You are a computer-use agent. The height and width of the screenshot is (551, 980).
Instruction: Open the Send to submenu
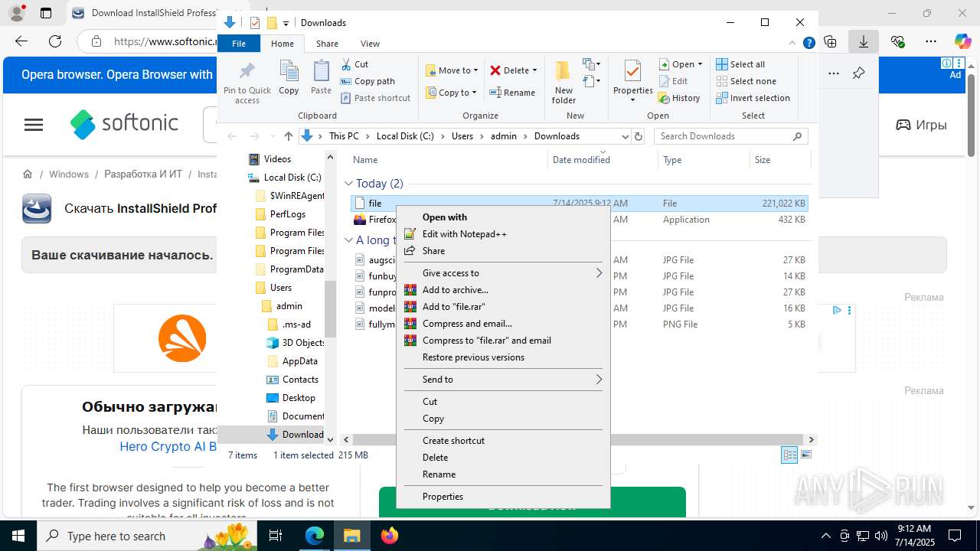point(502,380)
